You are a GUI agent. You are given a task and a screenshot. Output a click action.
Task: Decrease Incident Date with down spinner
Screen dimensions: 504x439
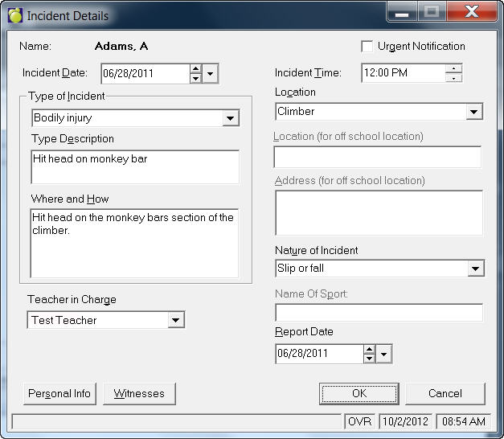(195, 79)
